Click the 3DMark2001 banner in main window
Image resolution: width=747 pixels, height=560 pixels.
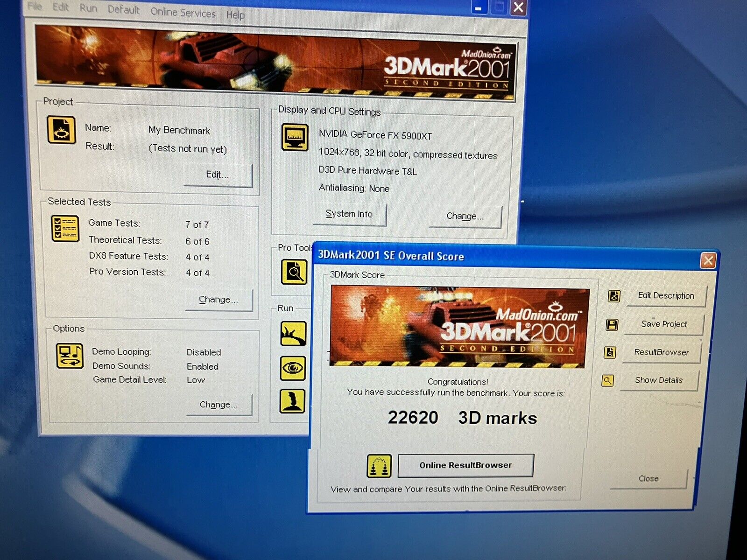[x=275, y=63]
